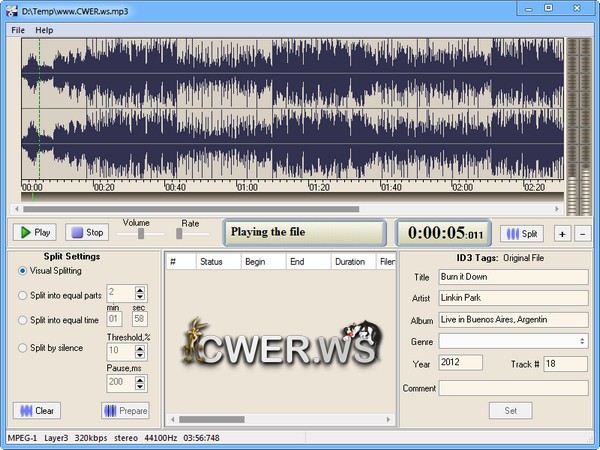
Task: Open the Genre dropdown list
Action: tap(581, 341)
